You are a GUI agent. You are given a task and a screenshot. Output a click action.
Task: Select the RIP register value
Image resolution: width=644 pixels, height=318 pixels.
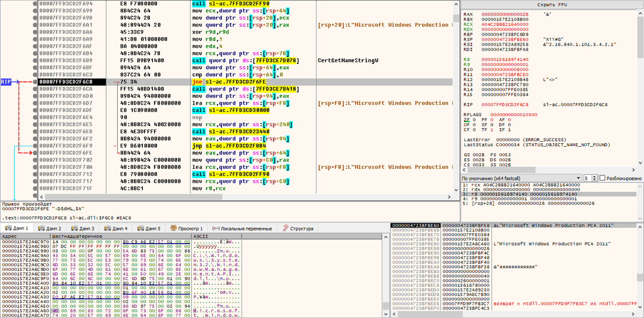[506, 105]
